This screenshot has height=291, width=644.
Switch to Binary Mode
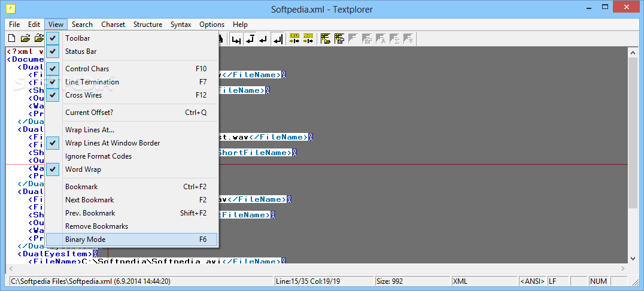point(132,240)
